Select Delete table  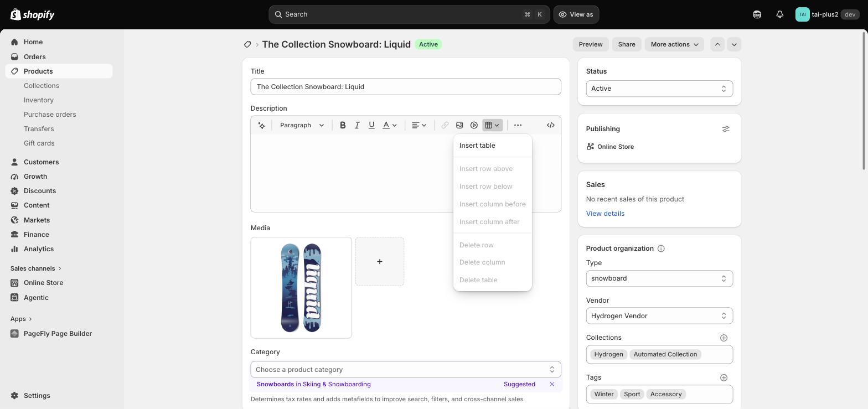tap(493, 280)
